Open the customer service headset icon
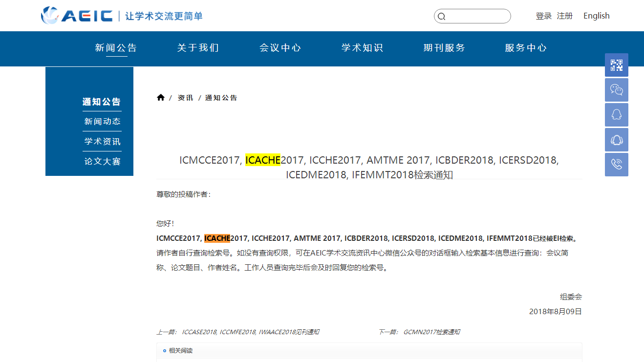644x362 pixels. pyautogui.click(x=617, y=140)
